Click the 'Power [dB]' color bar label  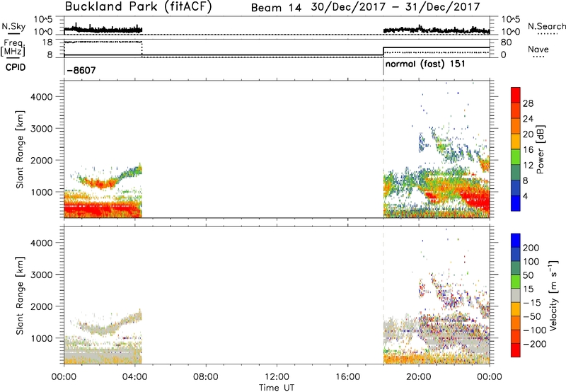[x=540, y=149]
